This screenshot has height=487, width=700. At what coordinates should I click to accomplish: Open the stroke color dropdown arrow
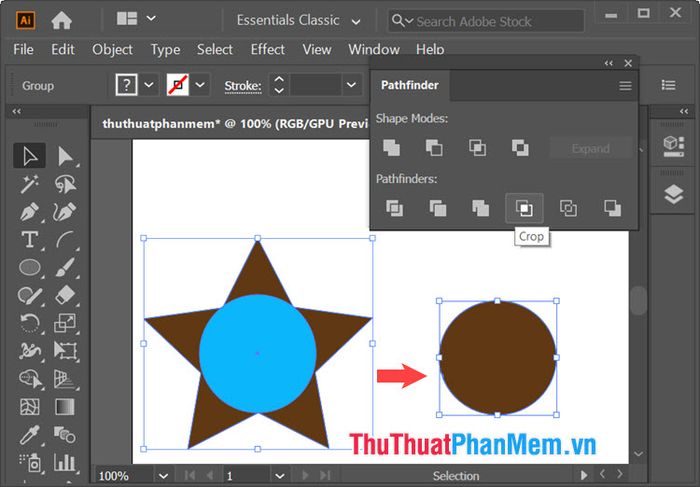click(200, 84)
